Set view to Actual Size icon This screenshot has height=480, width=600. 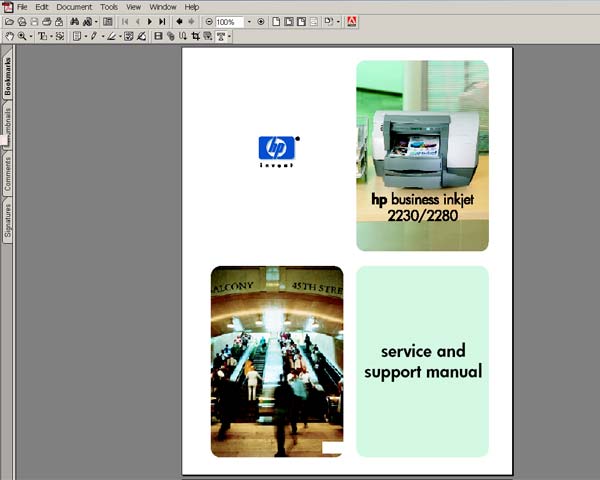pyautogui.click(x=276, y=22)
